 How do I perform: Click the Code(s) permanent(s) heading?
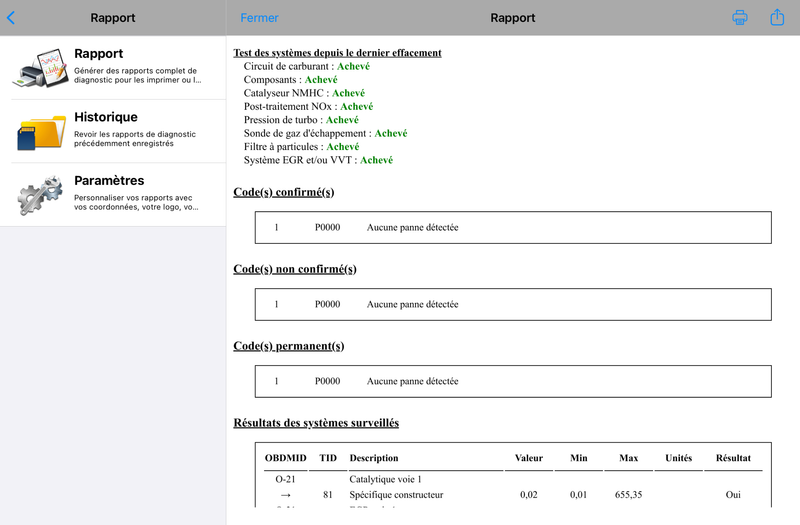(x=288, y=346)
